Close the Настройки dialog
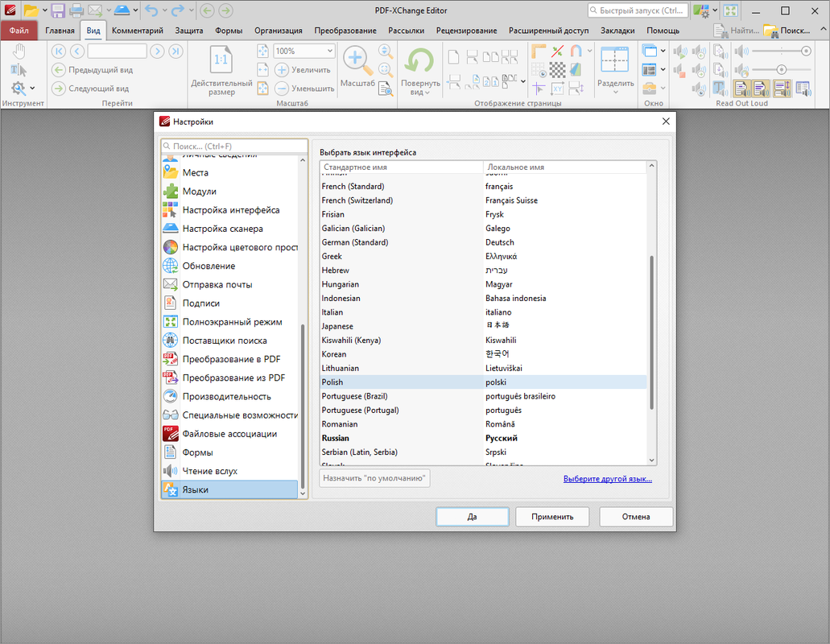Image resolution: width=830 pixels, height=644 pixels. point(666,122)
